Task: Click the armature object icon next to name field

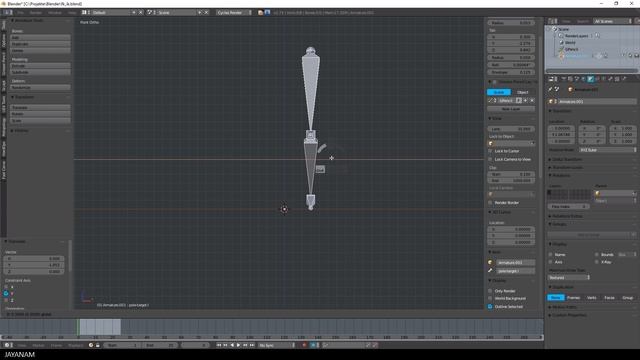Action: click(551, 101)
